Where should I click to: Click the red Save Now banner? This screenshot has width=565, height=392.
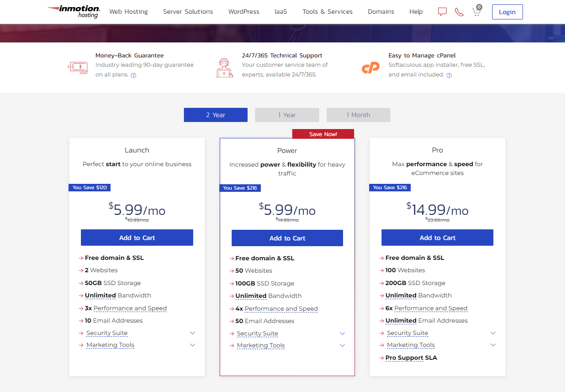click(x=323, y=133)
